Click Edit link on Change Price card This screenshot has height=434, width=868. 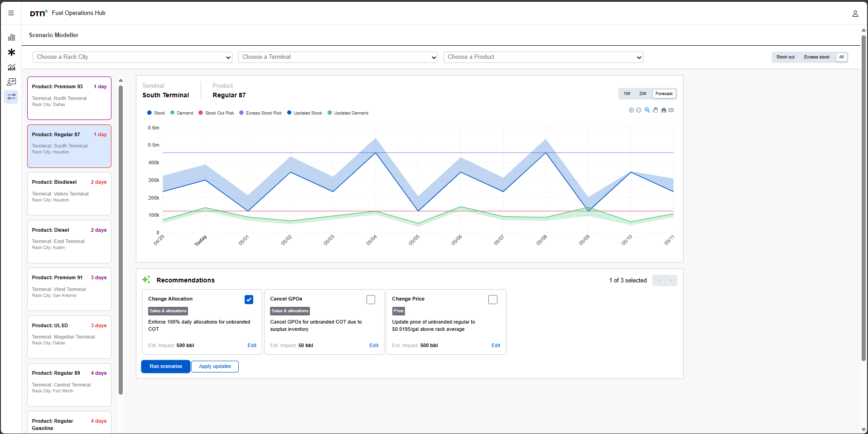[496, 345]
